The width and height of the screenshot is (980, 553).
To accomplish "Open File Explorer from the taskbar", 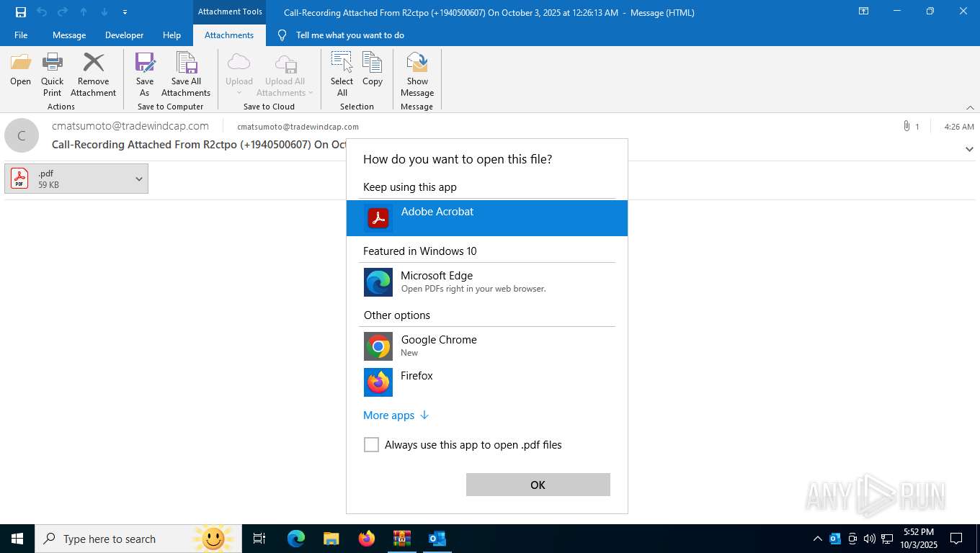I will 331,539.
